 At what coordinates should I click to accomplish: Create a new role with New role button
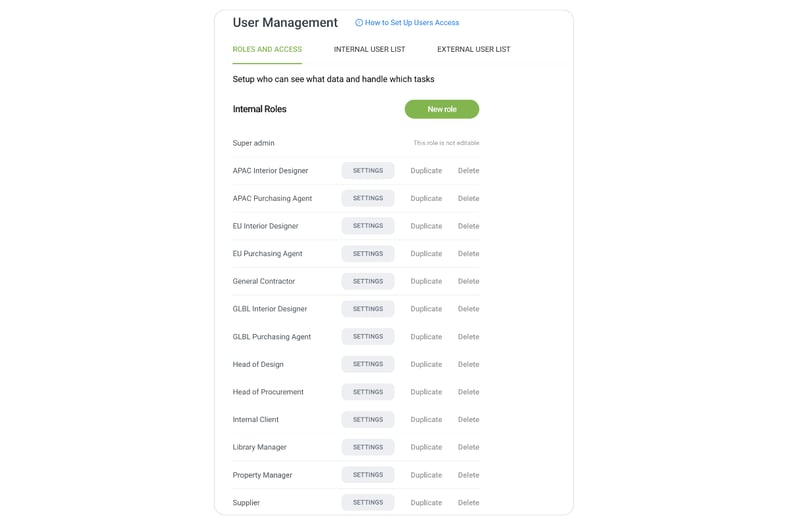click(x=442, y=109)
